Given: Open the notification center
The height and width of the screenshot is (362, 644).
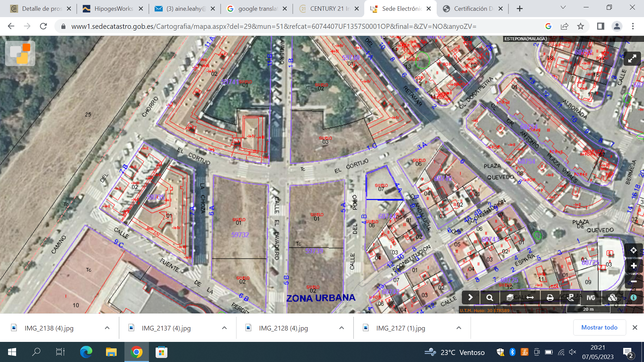Looking at the screenshot, I should click(628, 352).
